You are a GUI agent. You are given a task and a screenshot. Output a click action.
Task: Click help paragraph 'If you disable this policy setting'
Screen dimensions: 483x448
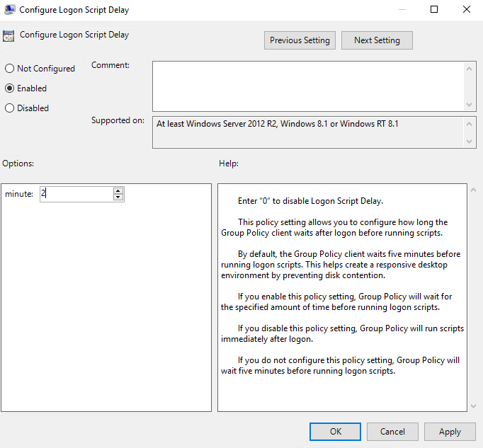tap(342, 334)
